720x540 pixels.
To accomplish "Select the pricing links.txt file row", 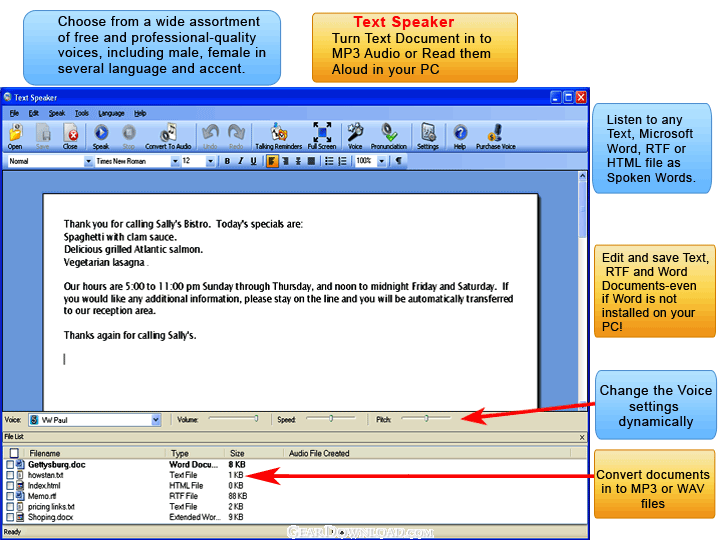I will tap(52, 507).
